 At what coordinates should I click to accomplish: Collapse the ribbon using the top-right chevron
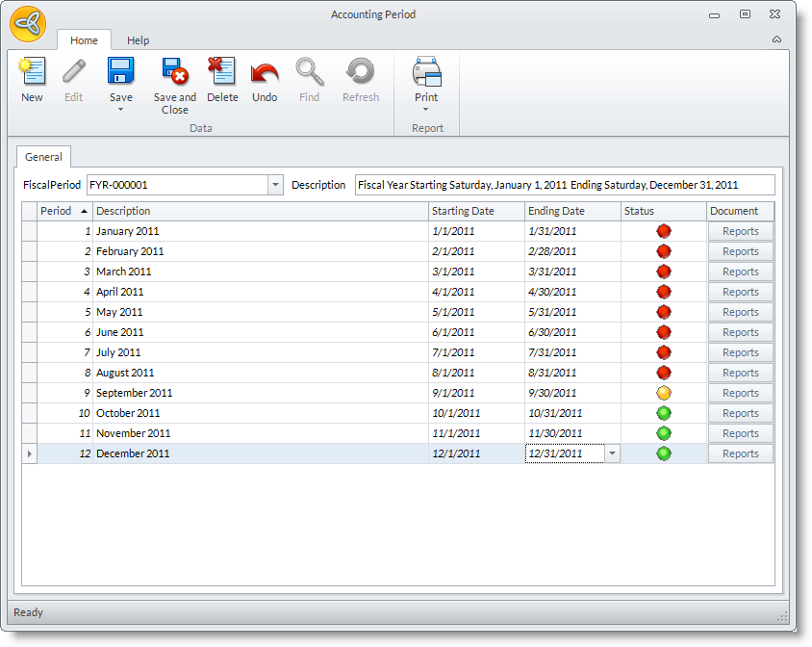776,39
